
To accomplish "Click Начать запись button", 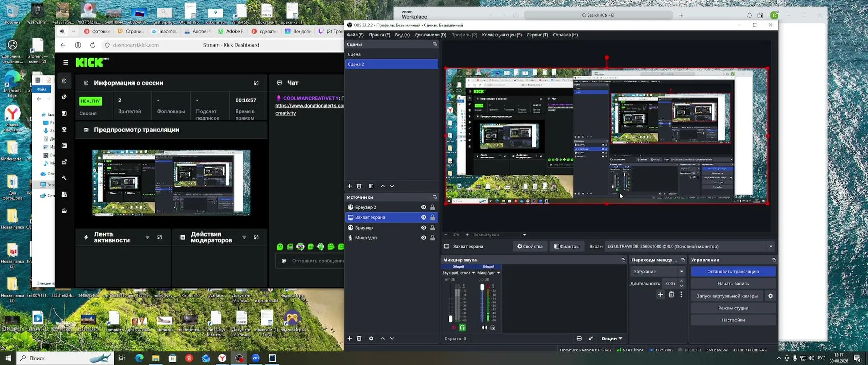I will coord(733,283).
